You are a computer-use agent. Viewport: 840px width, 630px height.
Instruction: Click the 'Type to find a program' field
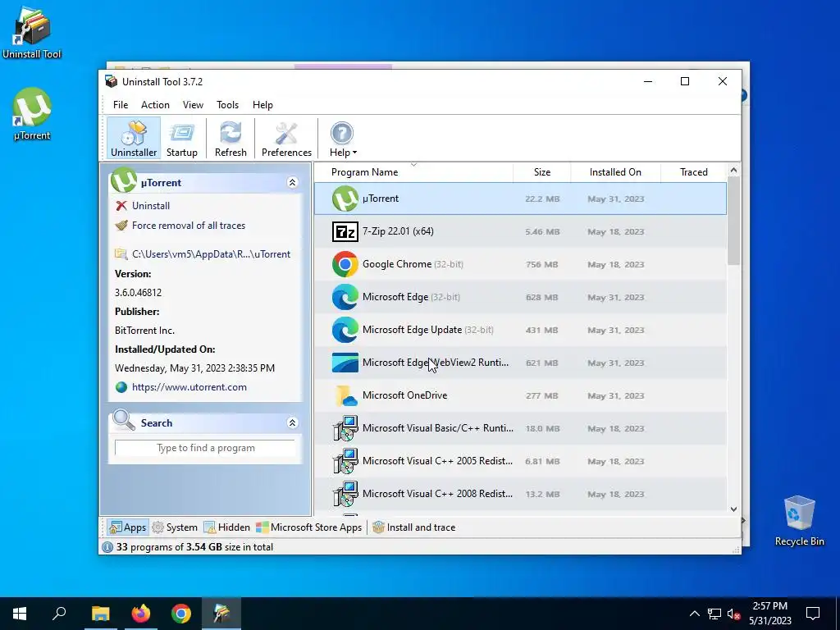coord(205,448)
